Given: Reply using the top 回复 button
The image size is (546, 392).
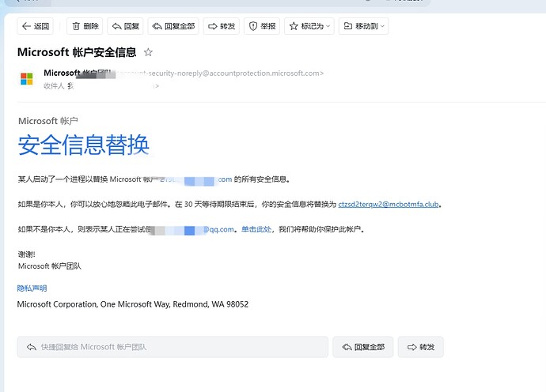Looking at the screenshot, I should pos(125,26).
